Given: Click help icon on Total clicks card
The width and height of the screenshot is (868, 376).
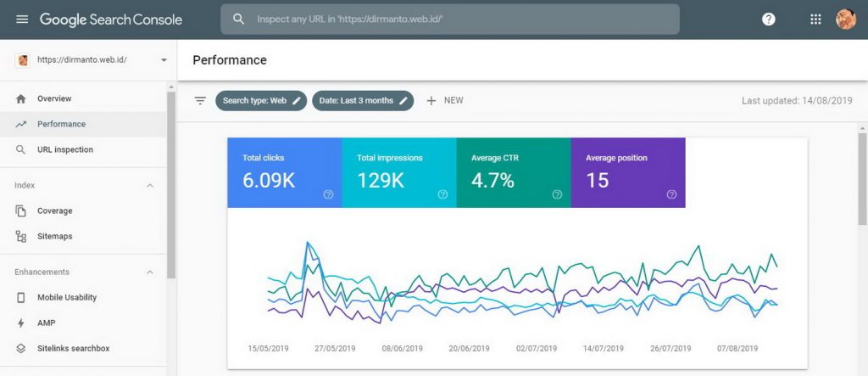Looking at the screenshot, I should pyautogui.click(x=328, y=194).
